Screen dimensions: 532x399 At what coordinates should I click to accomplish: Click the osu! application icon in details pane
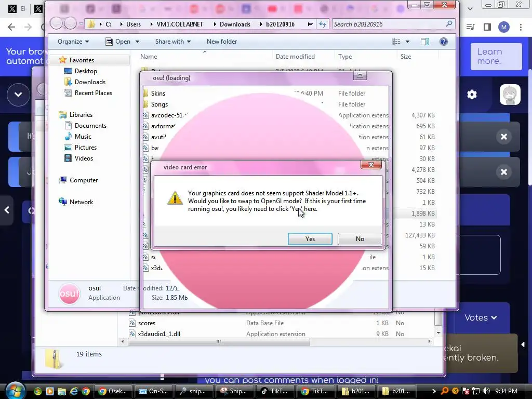69,294
